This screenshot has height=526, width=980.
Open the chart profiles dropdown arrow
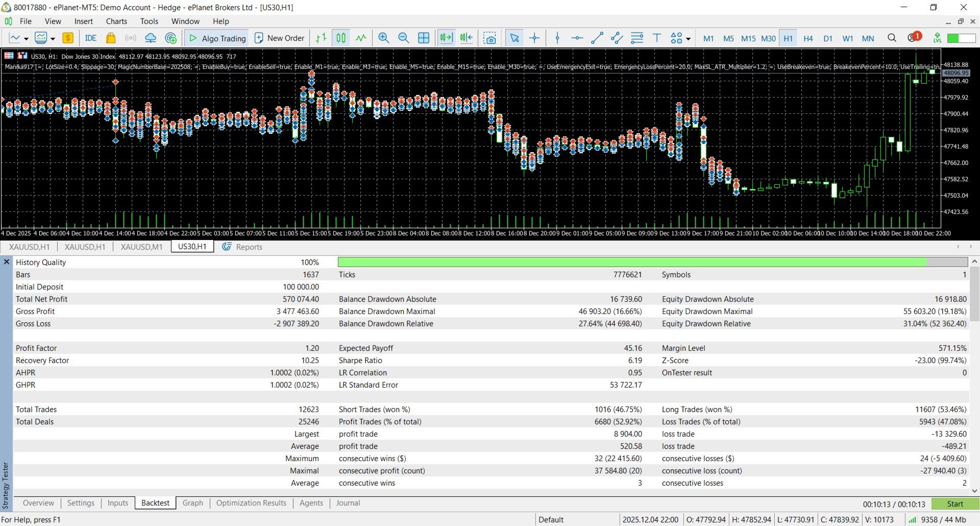[53, 39]
